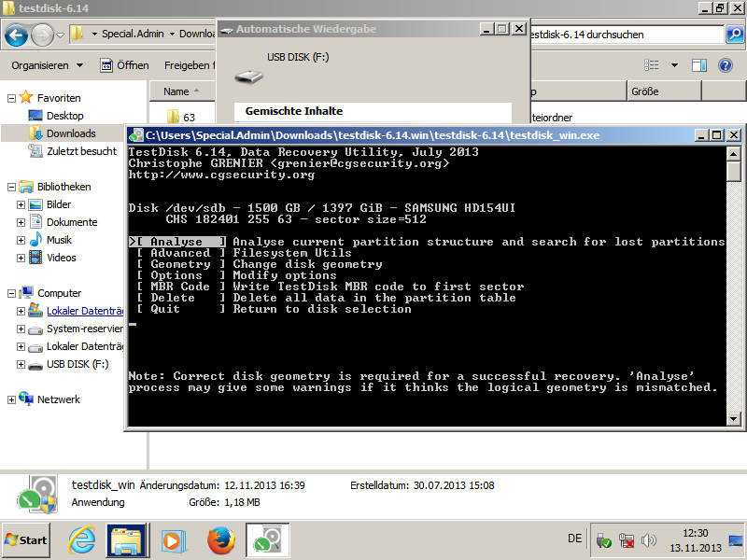The width and height of the screenshot is (747, 560).
Task: Click testdisk_win icon in details pane
Action: (x=37, y=494)
